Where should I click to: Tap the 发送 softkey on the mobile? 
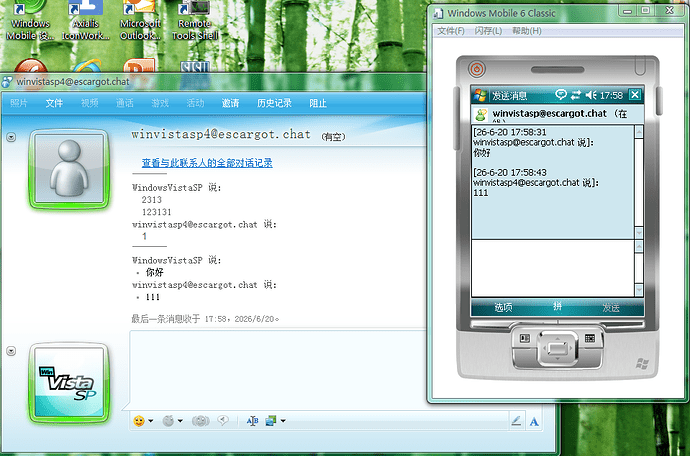pyautogui.click(x=611, y=307)
